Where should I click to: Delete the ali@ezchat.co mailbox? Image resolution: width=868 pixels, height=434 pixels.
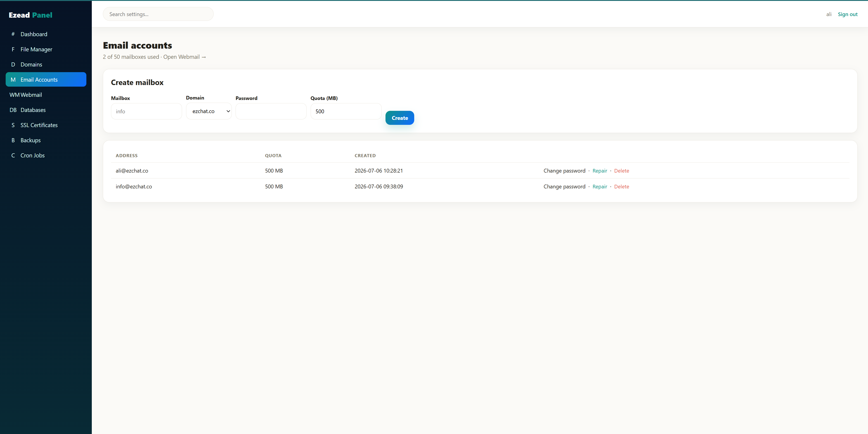click(x=621, y=171)
